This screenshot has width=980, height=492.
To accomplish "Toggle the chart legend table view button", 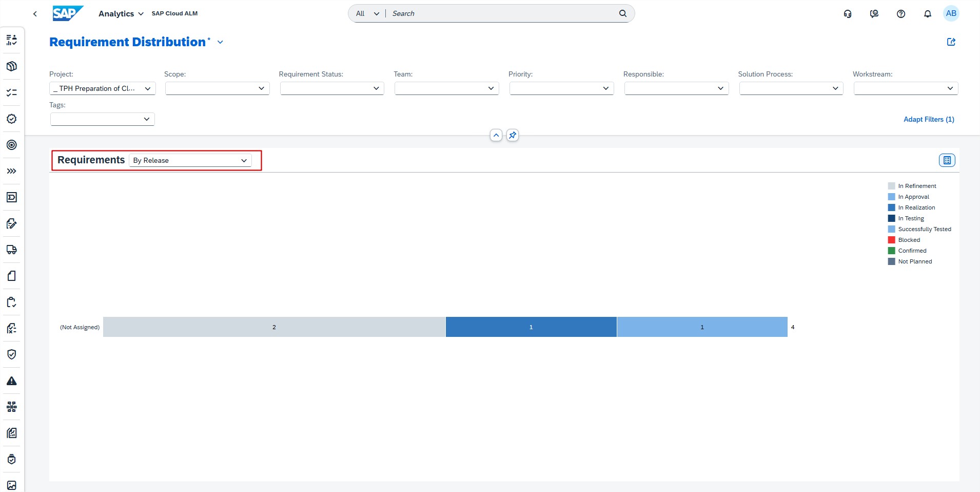I will 947,160.
